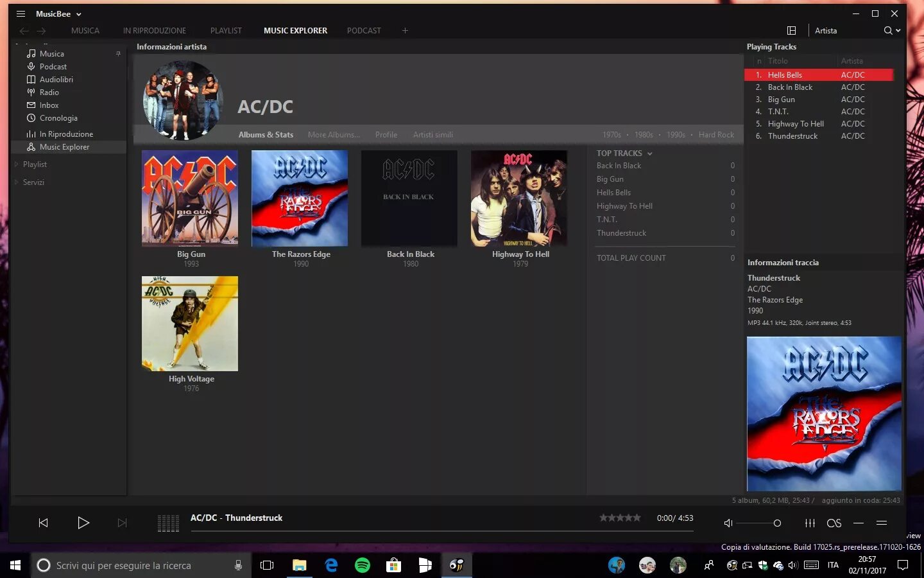Select Thunderstruck in the top tracks list
The height and width of the screenshot is (578, 924).
[621, 233]
